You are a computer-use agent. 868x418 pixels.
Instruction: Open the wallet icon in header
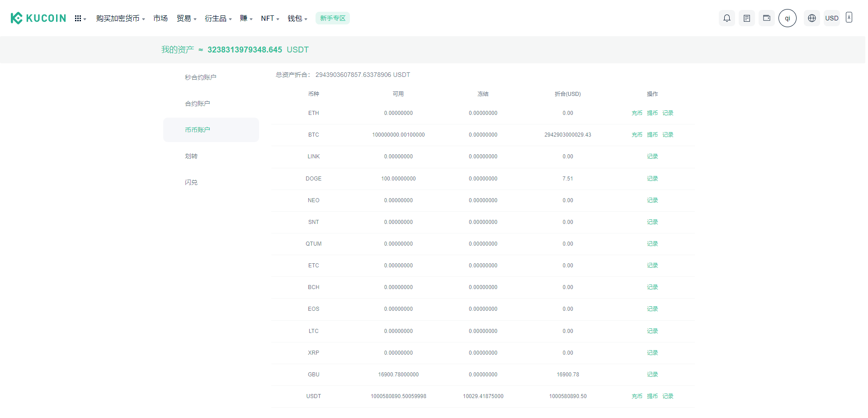(x=766, y=18)
